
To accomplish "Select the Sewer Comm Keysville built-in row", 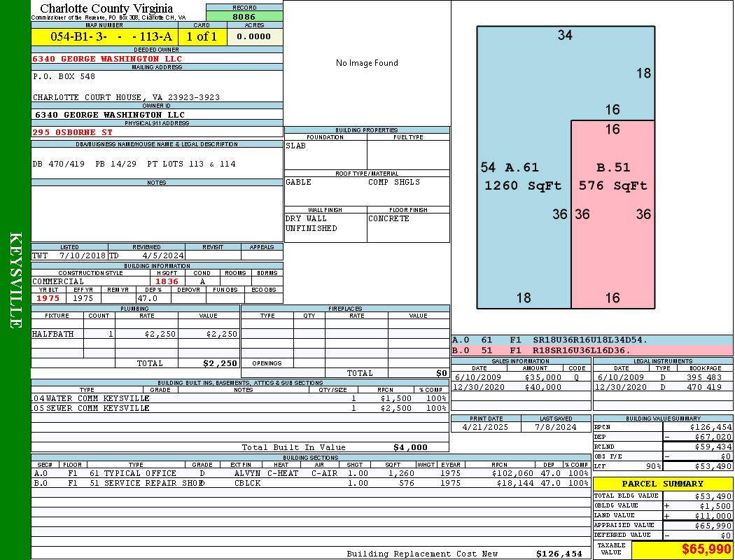I will pos(239,408).
